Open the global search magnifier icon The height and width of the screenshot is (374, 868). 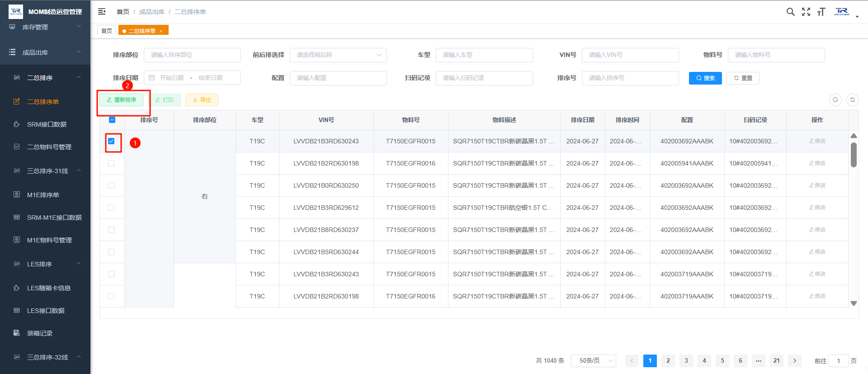(x=790, y=12)
